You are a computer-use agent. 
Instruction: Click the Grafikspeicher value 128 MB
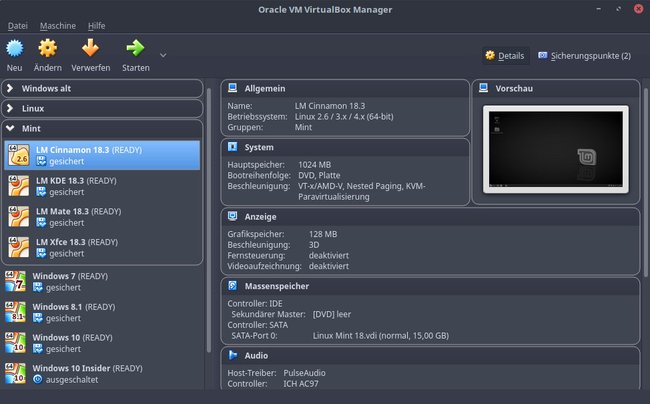323,234
